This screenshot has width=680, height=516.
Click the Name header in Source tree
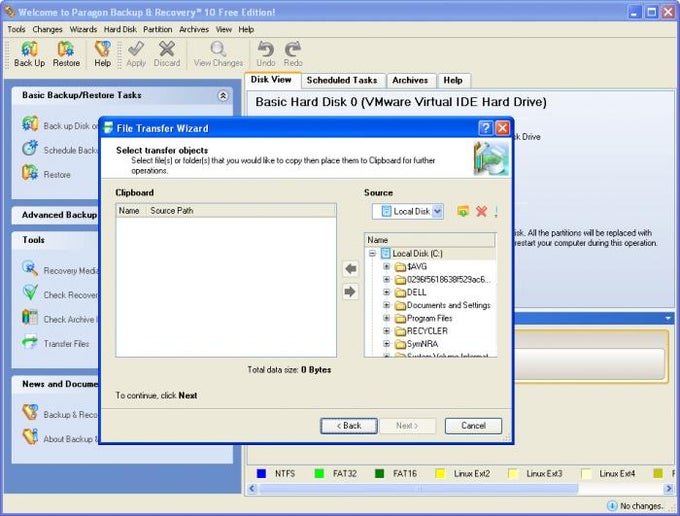pos(430,240)
